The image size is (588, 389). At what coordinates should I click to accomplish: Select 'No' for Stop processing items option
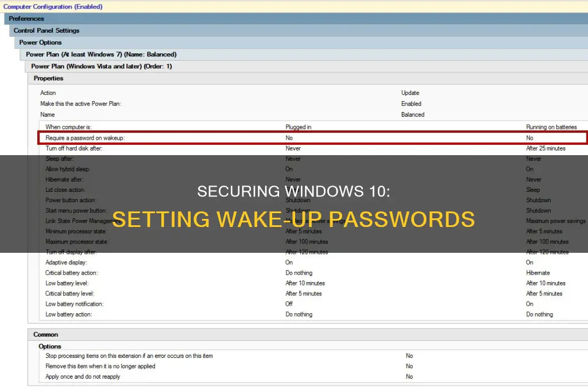pyautogui.click(x=409, y=356)
